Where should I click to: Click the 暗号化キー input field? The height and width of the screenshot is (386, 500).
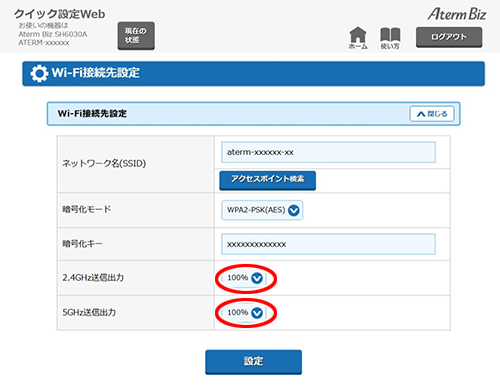coord(328,244)
